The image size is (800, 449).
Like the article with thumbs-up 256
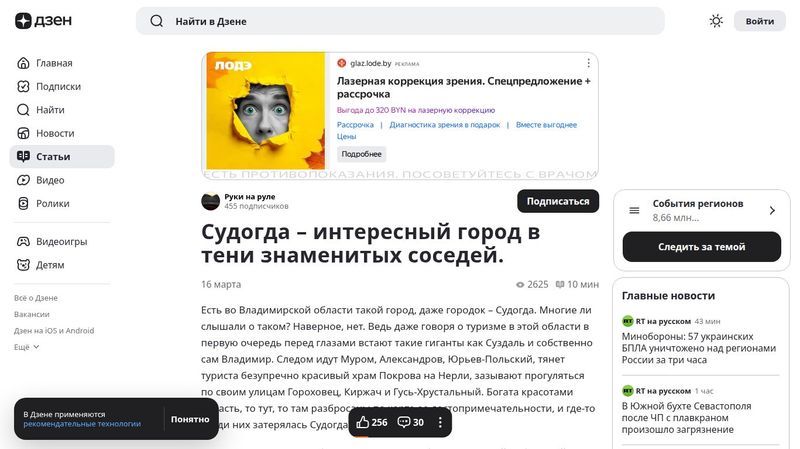371,423
